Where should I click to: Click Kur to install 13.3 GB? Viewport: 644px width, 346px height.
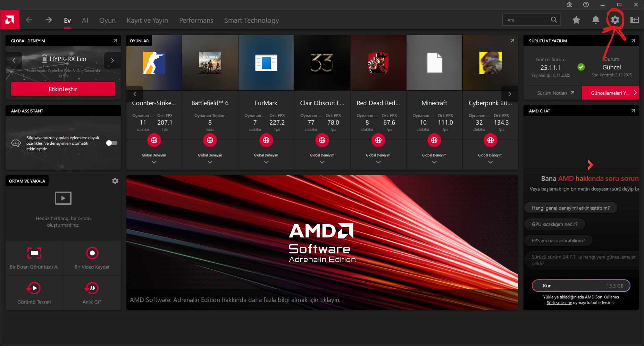tap(581, 286)
